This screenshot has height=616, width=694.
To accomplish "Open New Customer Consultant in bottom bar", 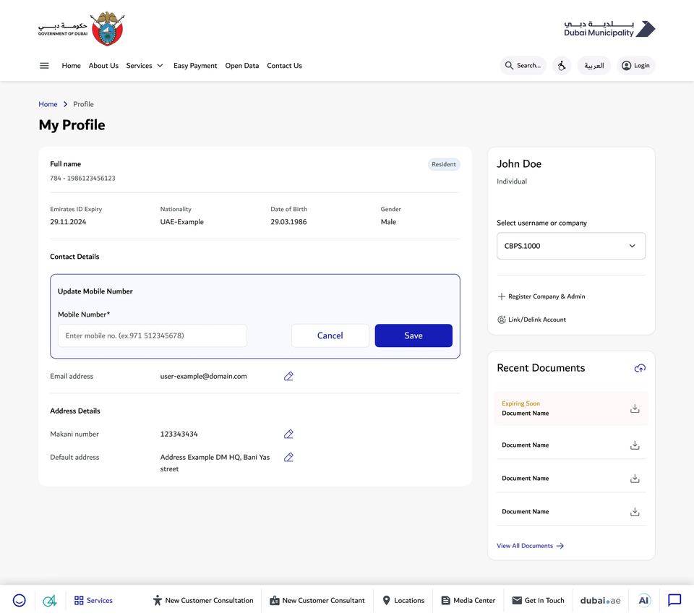I will pyautogui.click(x=317, y=601).
